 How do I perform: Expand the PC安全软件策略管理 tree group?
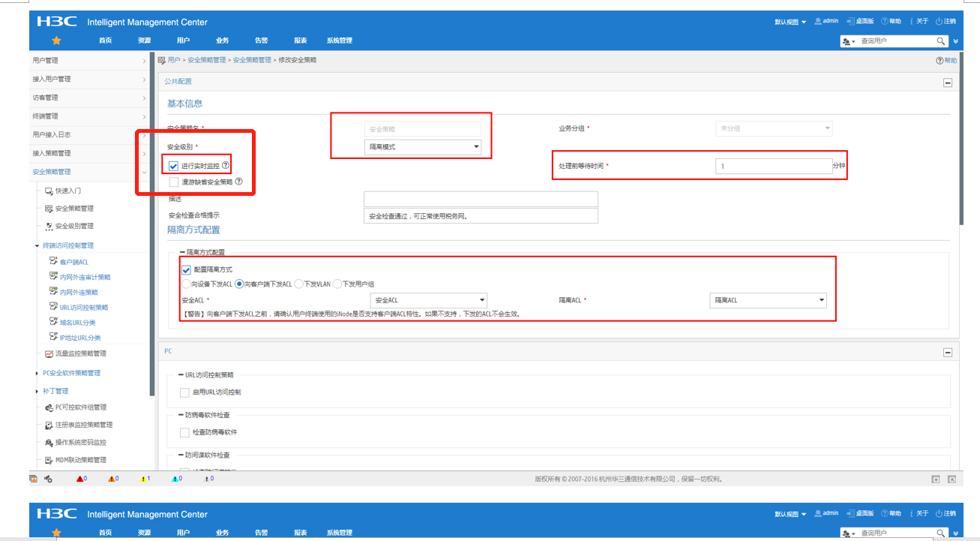[37, 373]
